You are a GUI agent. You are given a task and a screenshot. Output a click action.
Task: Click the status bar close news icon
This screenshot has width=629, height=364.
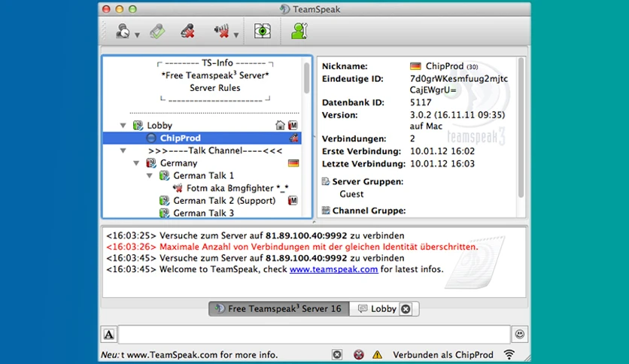click(337, 355)
